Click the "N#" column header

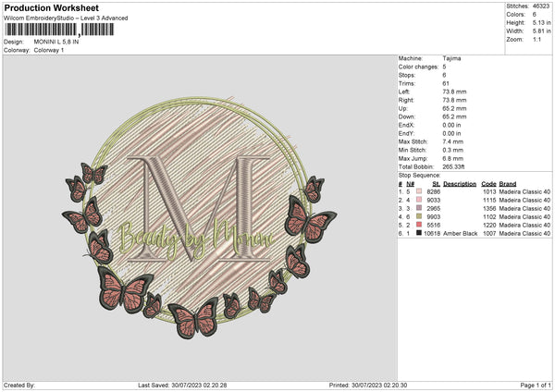(x=410, y=184)
